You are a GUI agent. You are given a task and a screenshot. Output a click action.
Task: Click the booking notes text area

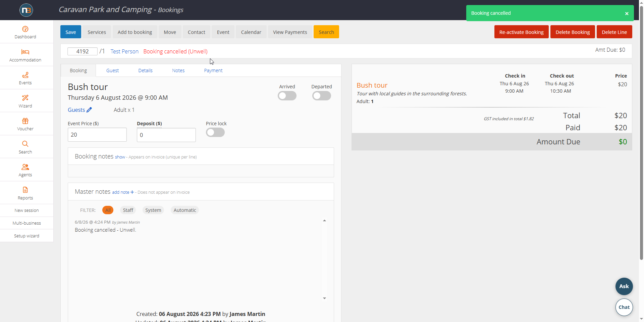[201, 171]
